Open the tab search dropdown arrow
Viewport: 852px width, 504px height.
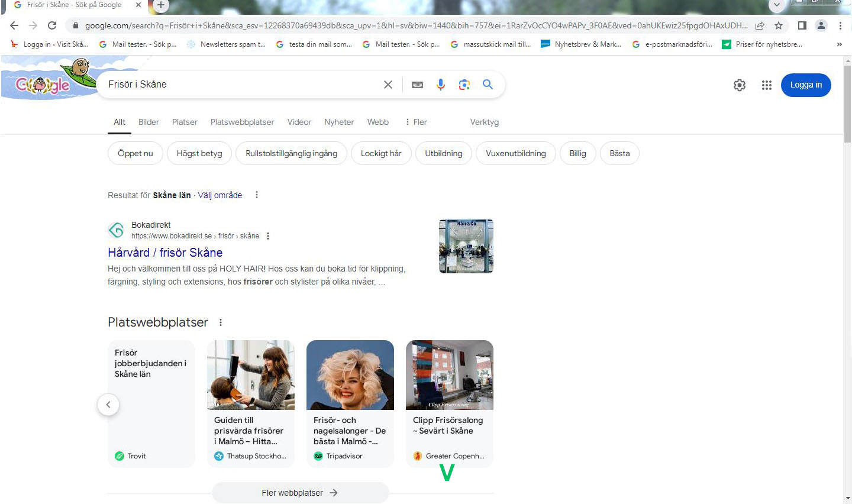coord(777,5)
